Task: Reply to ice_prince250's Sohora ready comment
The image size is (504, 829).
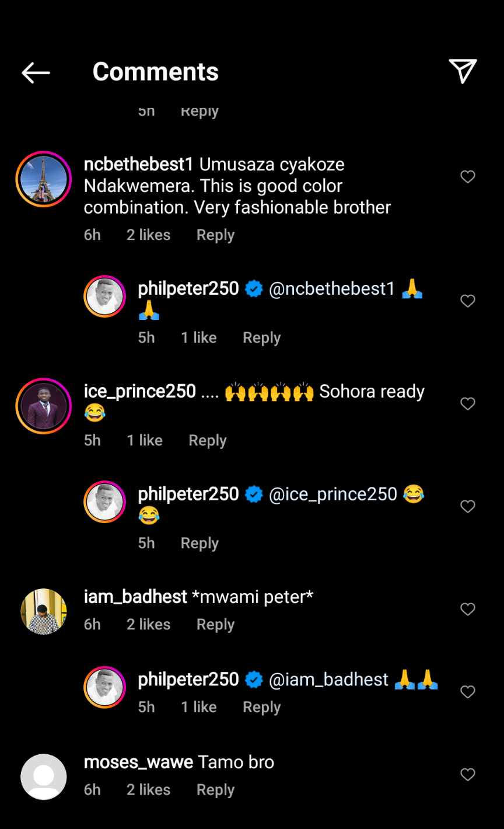Action: pos(207,441)
